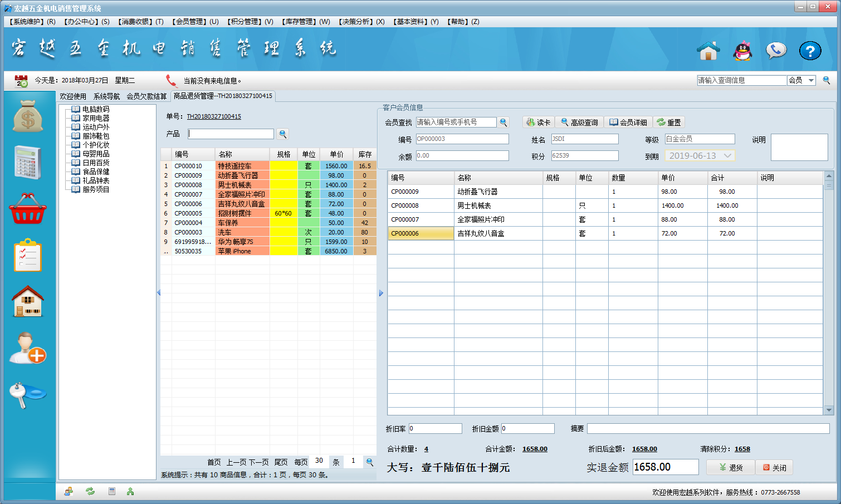Expand the 到期 date dropdown
The height and width of the screenshot is (504, 841).
click(727, 156)
